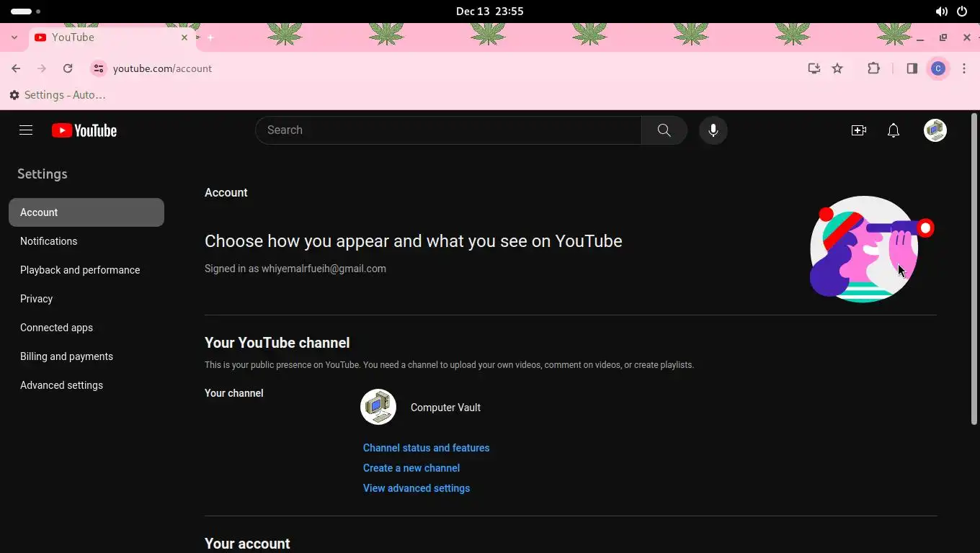Close the YouTube tab

pos(184,37)
